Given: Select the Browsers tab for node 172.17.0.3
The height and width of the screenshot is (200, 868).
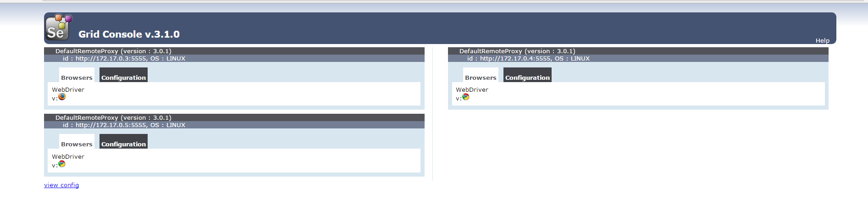Looking at the screenshot, I should tap(77, 77).
